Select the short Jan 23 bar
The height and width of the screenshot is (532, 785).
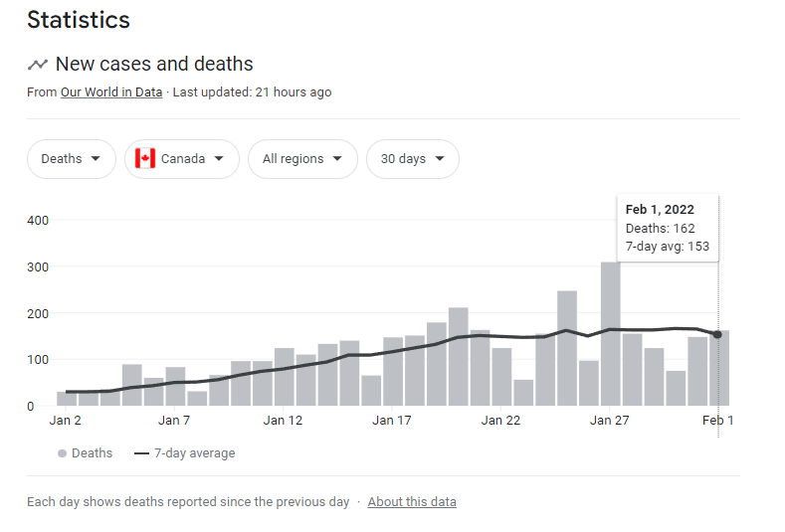pos(523,393)
